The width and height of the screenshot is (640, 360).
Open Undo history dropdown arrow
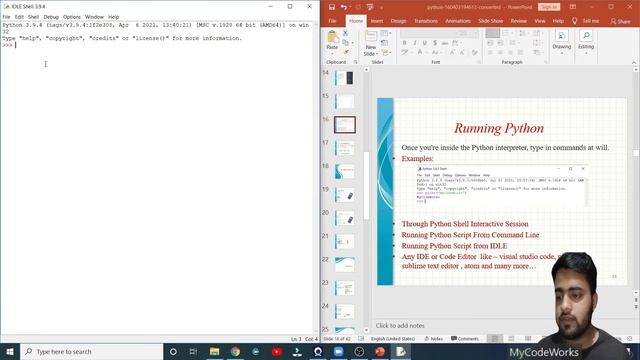351,7
